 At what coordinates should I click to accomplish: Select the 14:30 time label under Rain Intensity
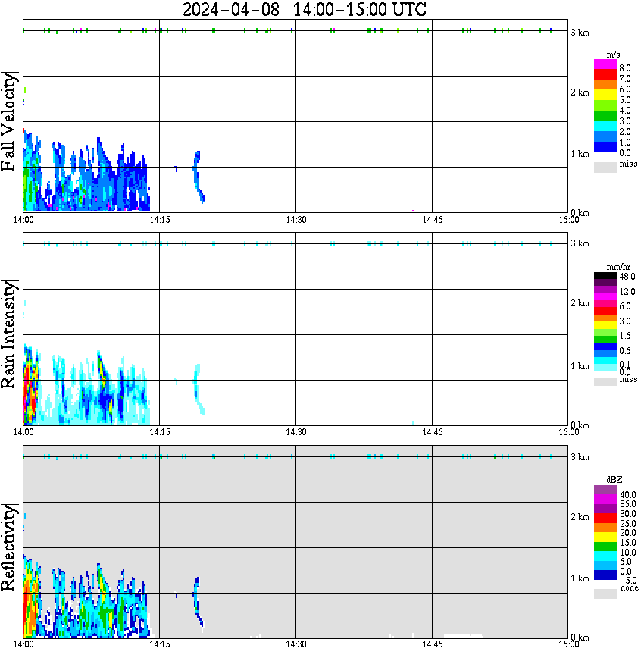(x=296, y=432)
